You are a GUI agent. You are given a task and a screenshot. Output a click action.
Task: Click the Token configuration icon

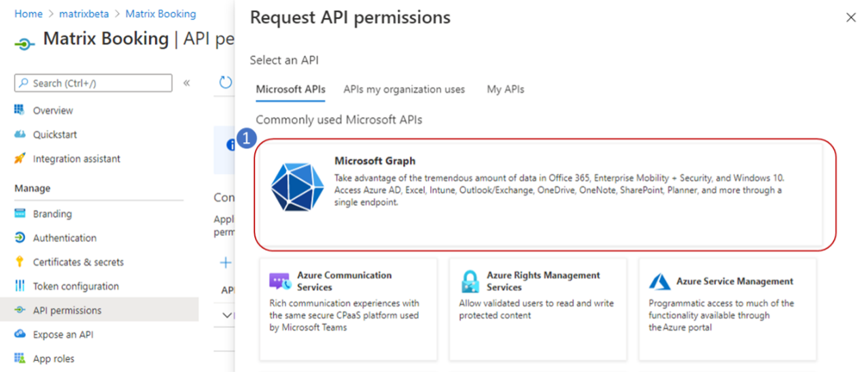(19, 286)
